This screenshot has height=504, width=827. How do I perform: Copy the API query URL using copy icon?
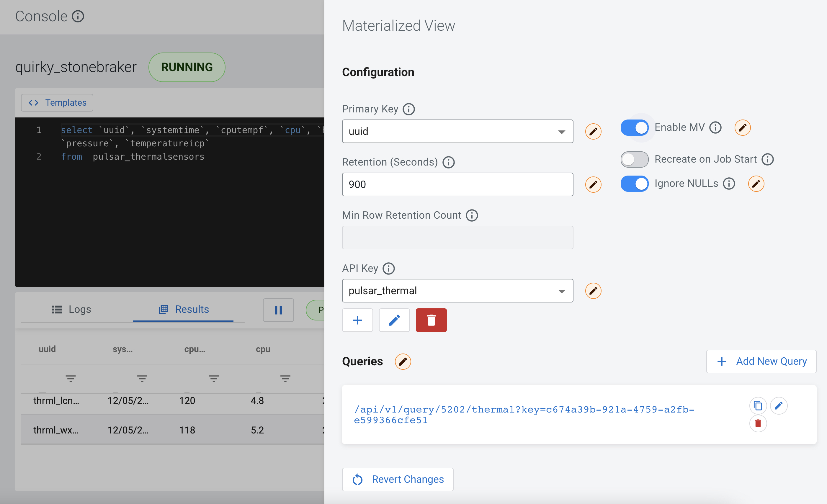758,406
